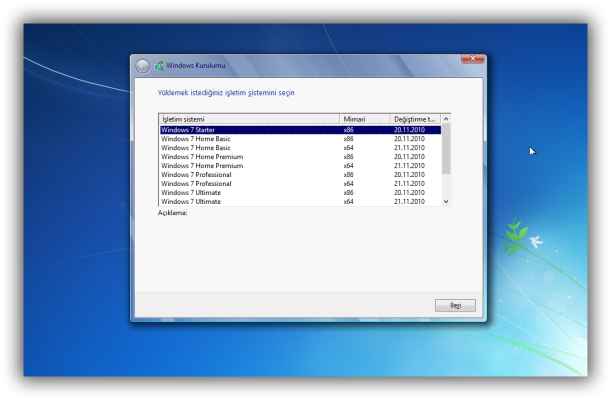
Task: Click the Windows Kurulumu setup icon
Action: 159,66
